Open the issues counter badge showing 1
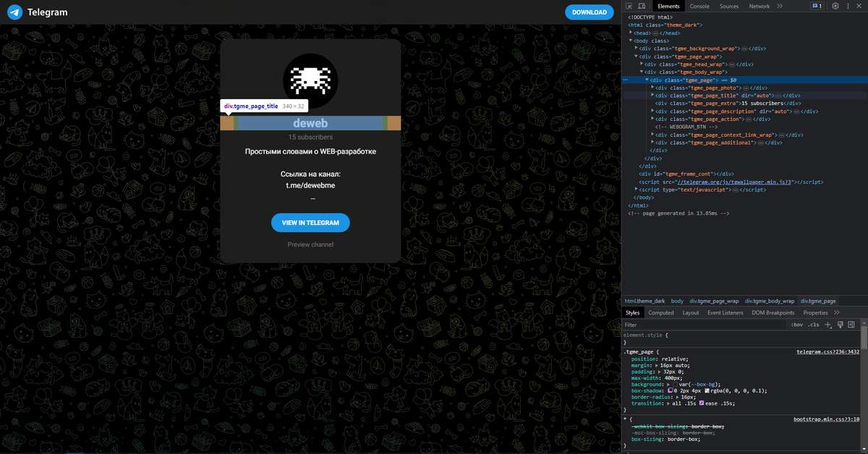 817,6
